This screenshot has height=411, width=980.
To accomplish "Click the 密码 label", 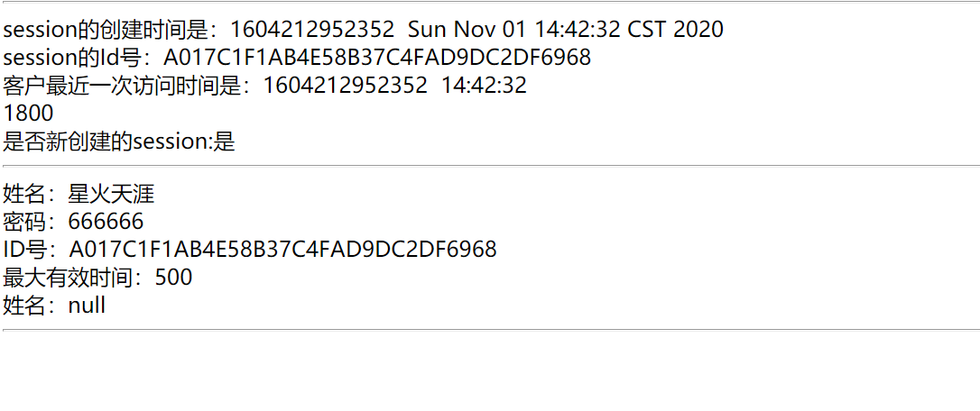I will pos(25,222).
